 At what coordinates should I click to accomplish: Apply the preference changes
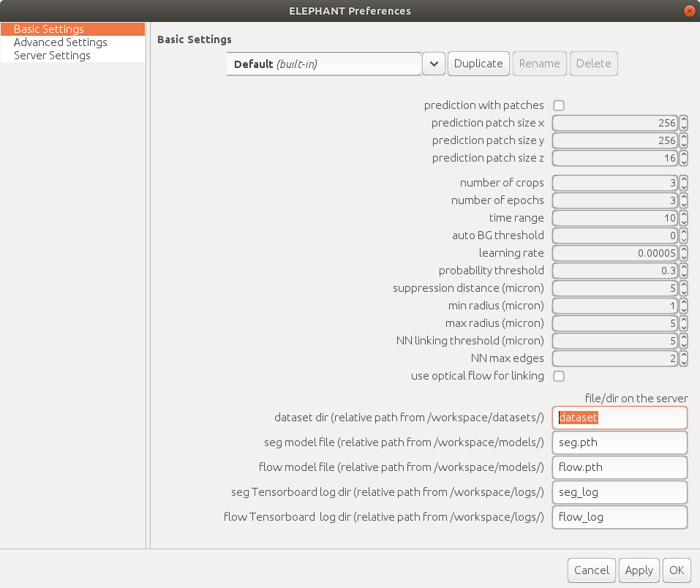(x=639, y=570)
